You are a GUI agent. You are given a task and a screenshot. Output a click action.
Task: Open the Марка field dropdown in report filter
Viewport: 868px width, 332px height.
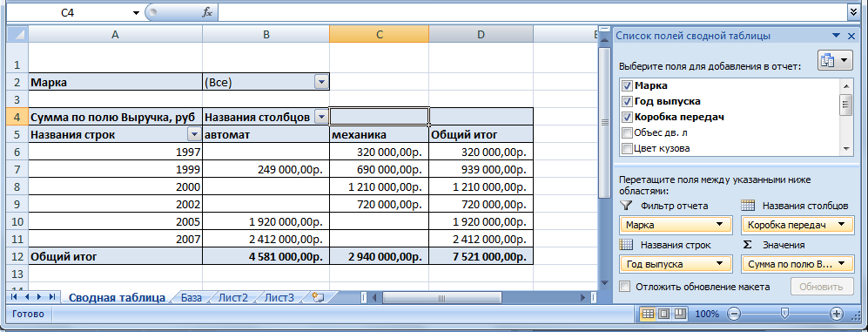click(720, 225)
